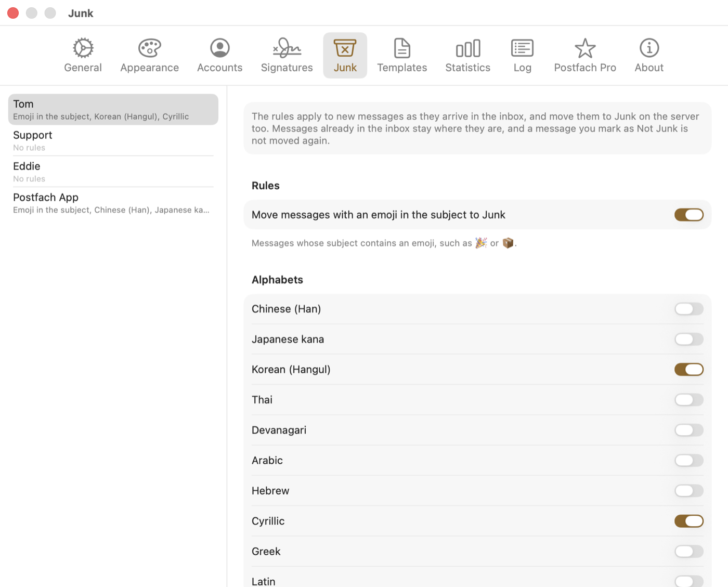728x587 pixels.
Task: Enable the Chinese (Han) alphabet switch
Action: [689, 309]
